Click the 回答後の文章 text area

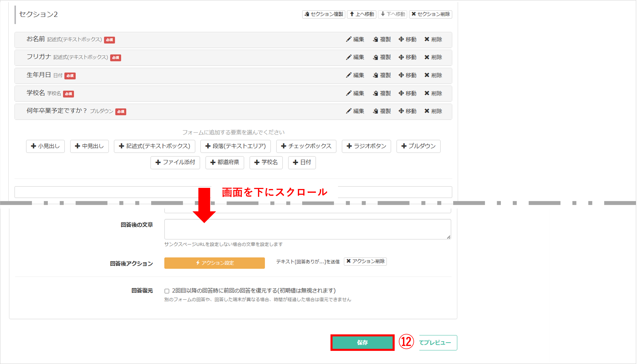click(x=308, y=229)
